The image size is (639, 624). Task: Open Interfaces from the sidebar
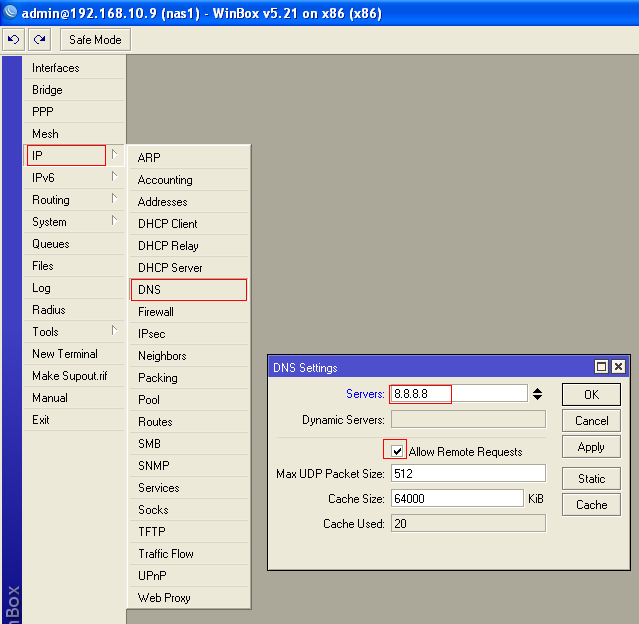(56, 68)
